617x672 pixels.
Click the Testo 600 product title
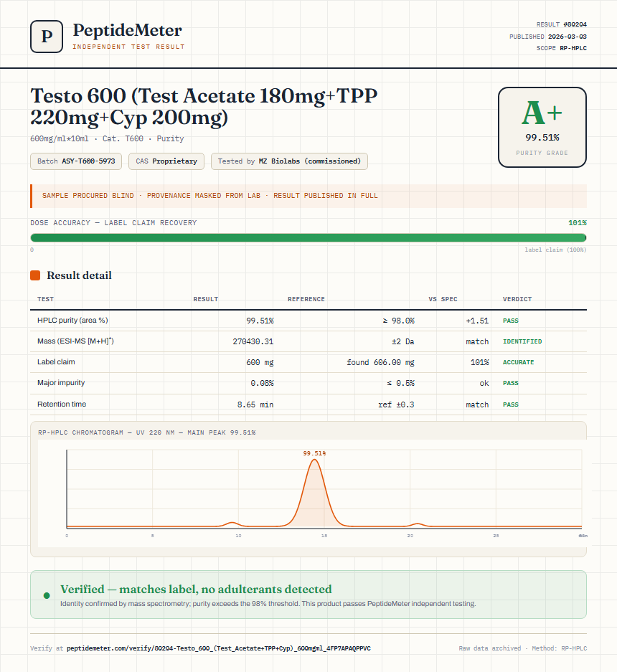coord(204,106)
